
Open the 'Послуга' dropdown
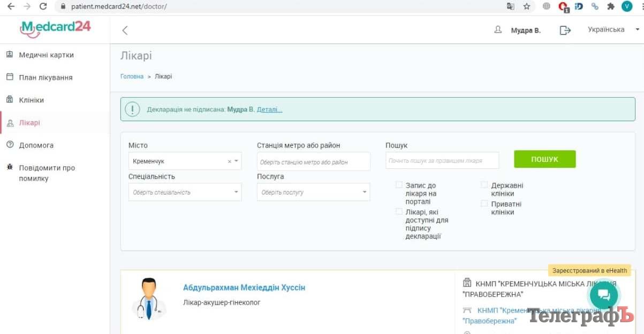pyautogui.click(x=313, y=192)
